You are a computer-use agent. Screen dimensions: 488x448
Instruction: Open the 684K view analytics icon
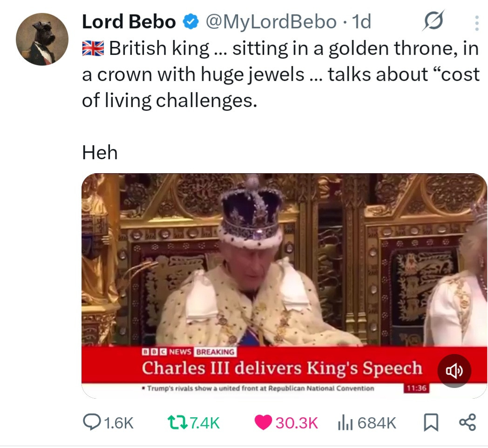[x=344, y=422]
